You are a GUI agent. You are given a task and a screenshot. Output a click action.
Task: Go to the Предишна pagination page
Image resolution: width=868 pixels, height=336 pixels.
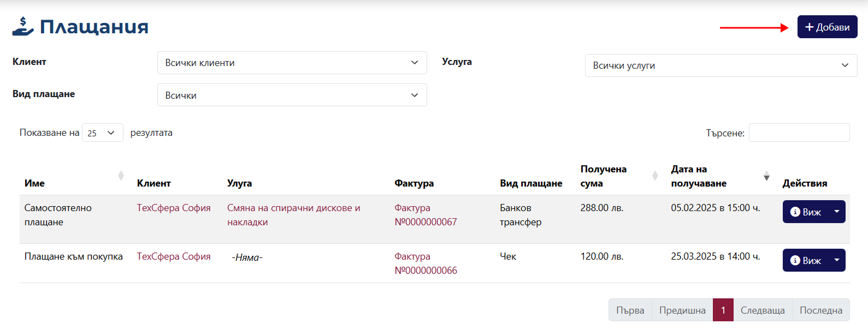click(x=682, y=310)
